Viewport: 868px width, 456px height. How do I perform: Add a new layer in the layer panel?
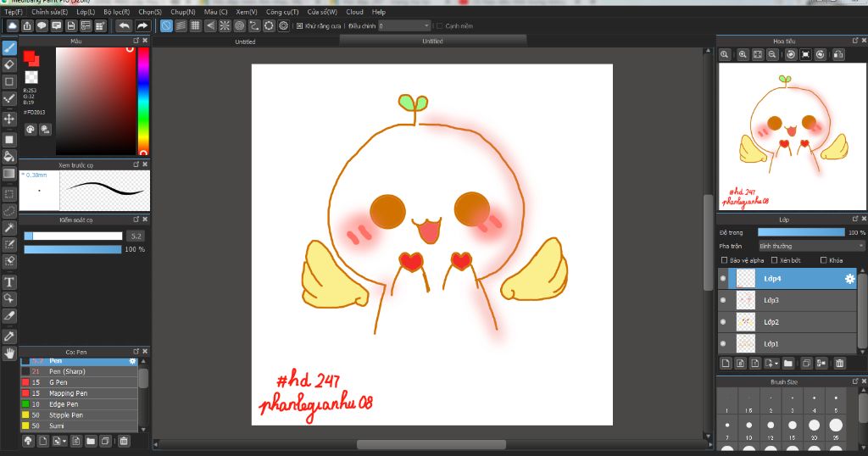pos(726,363)
